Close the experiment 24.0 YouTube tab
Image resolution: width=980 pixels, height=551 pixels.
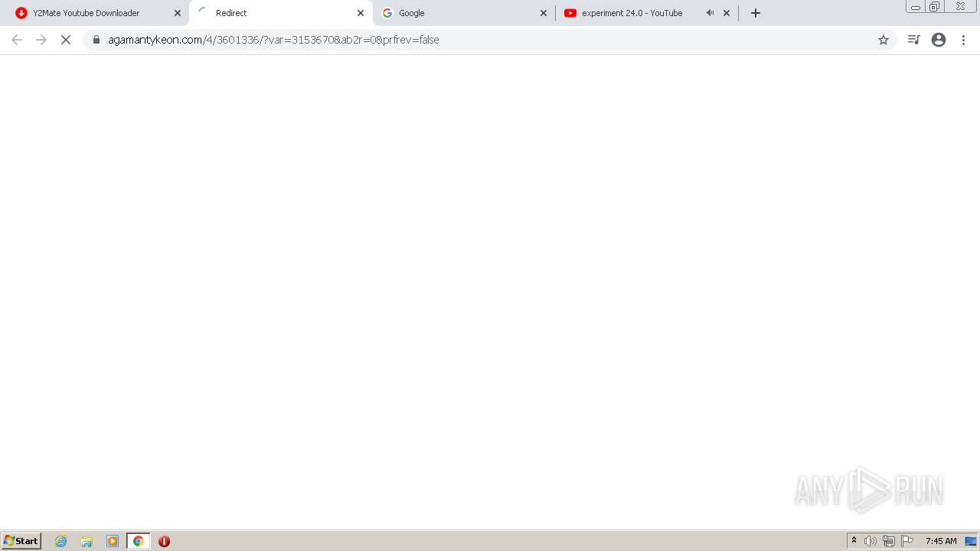(727, 13)
